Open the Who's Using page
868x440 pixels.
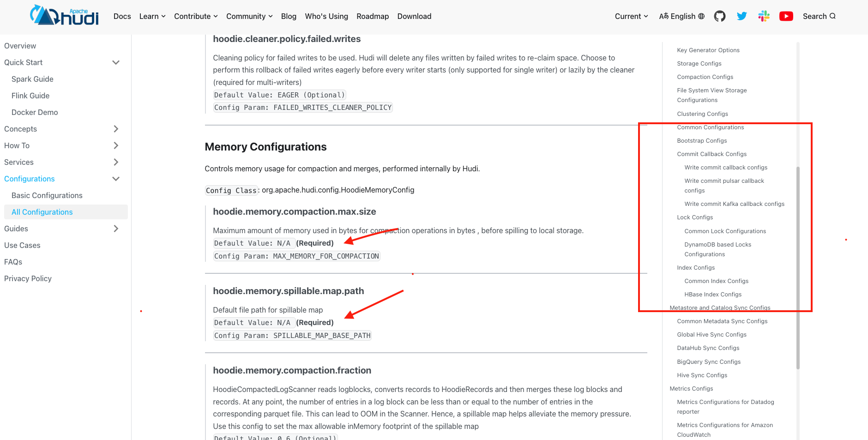pos(326,16)
